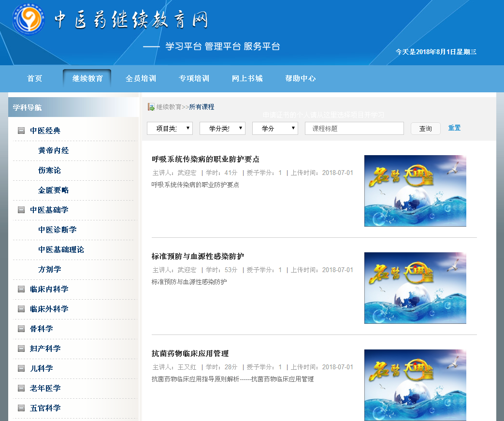Open the 网上书城 nav tab
This screenshot has height=421, width=504.
coord(247,78)
